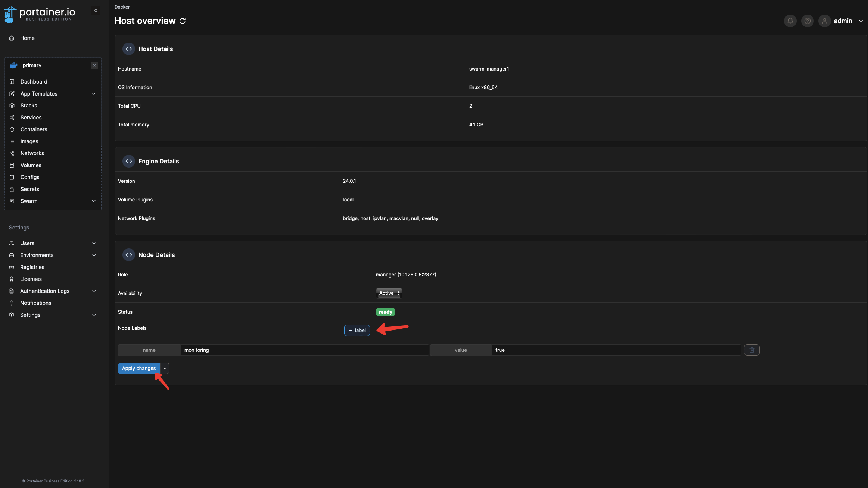The height and width of the screenshot is (488, 868).
Task: Click the Portainer.io logo
Action: pyautogui.click(x=40, y=14)
